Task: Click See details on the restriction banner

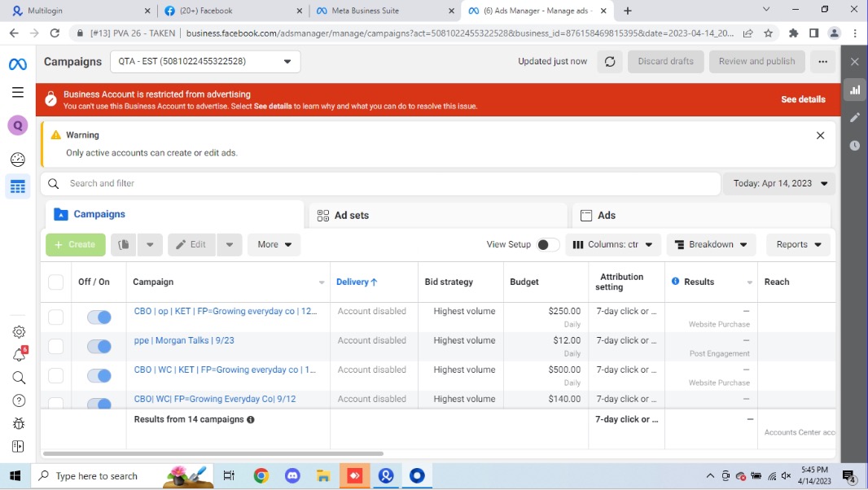Action: click(803, 99)
